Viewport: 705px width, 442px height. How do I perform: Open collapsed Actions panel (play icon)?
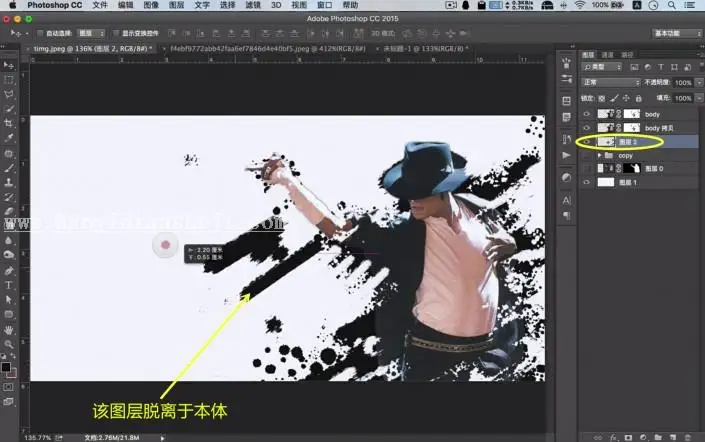coord(567,155)
